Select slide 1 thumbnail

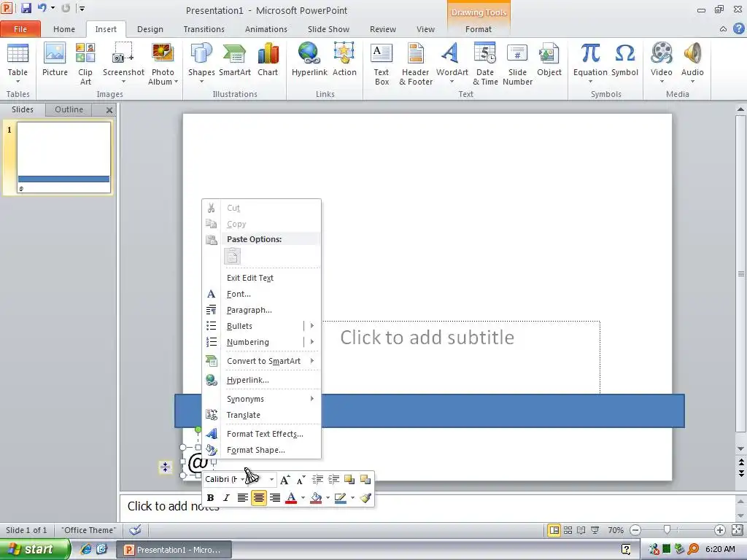(x=64, y=157)
